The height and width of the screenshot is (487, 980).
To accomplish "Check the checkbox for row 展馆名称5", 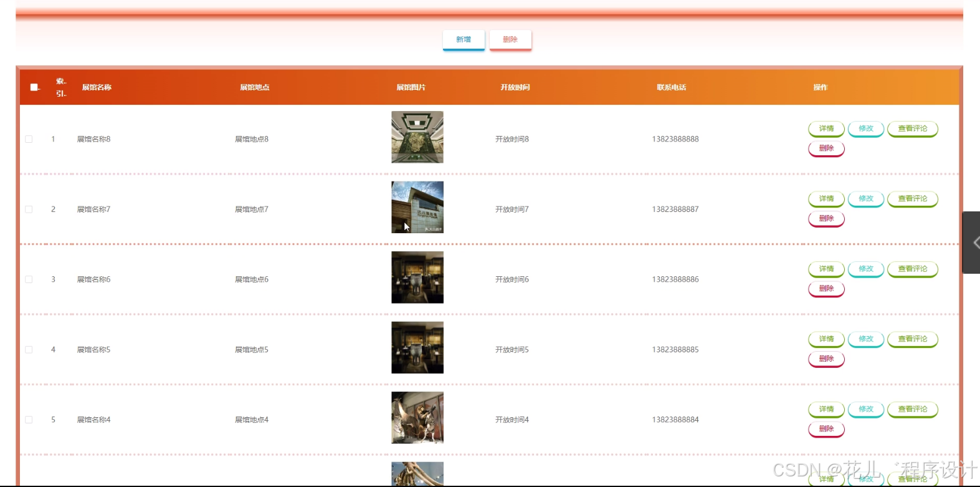I will 29,350.
